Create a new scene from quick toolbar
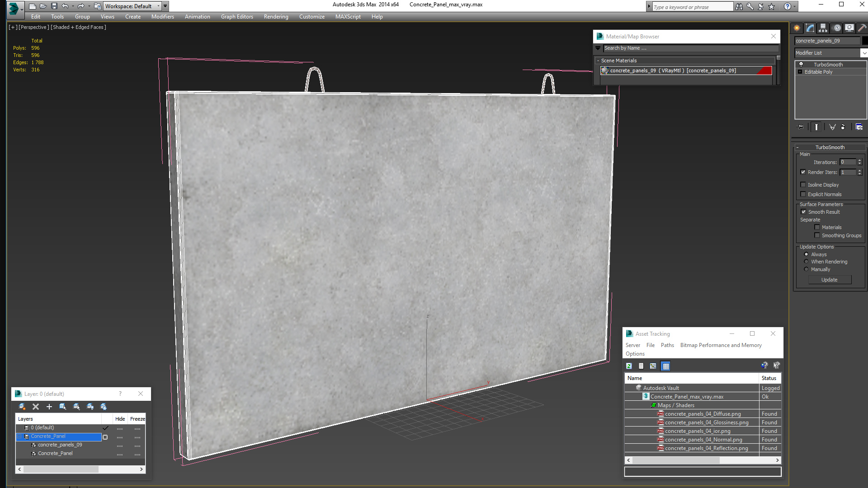 coord(32,6)
